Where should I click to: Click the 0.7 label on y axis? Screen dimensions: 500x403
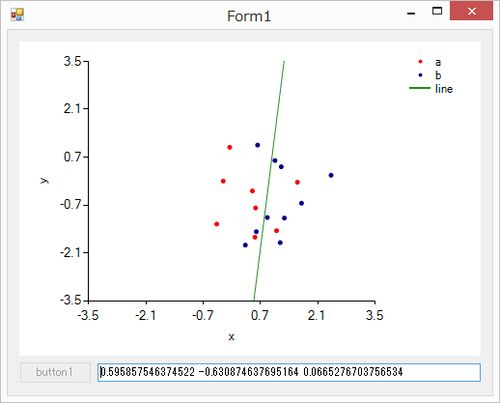click(x=72, y=156)
